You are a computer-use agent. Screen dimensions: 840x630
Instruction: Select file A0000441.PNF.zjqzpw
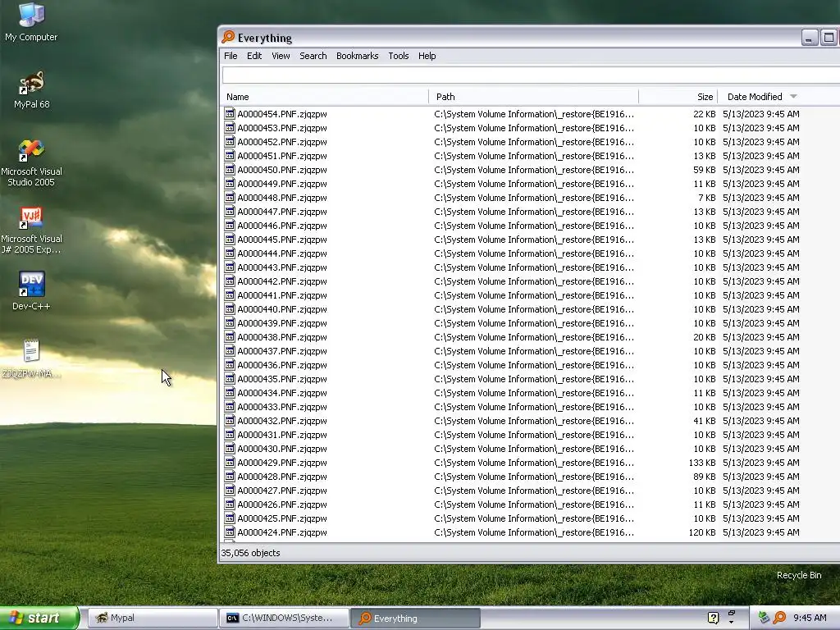click(x=282, y=294)
